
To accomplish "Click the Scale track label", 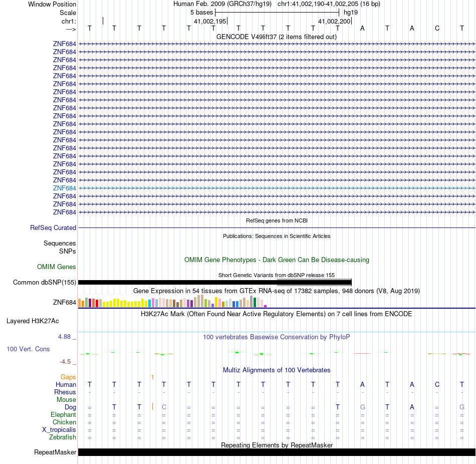I will pos(68,13).
